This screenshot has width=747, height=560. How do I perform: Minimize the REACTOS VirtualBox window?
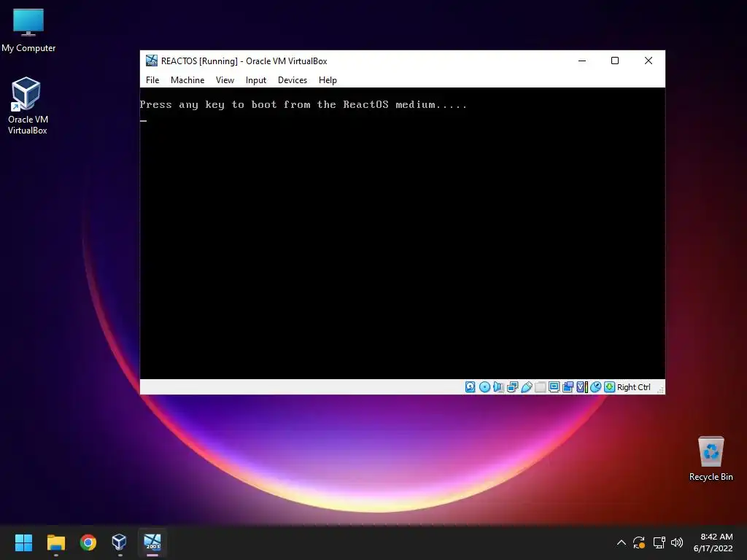coord(582,61)
